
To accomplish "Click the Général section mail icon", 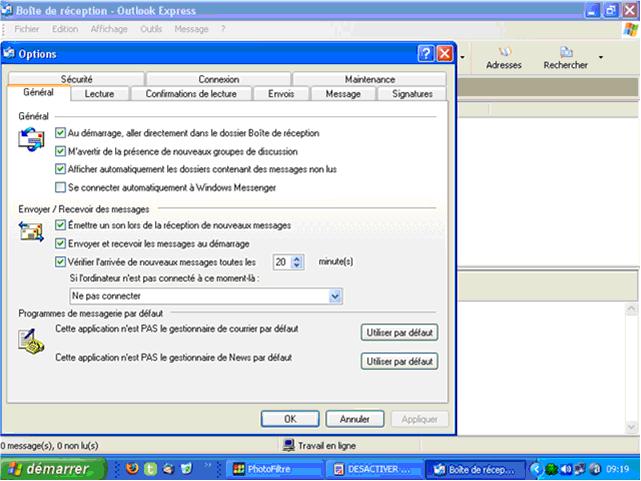I will tap(31, 139).
